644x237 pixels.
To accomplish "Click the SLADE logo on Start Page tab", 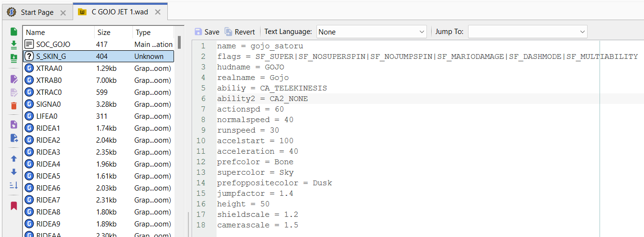I will point(11,11).
